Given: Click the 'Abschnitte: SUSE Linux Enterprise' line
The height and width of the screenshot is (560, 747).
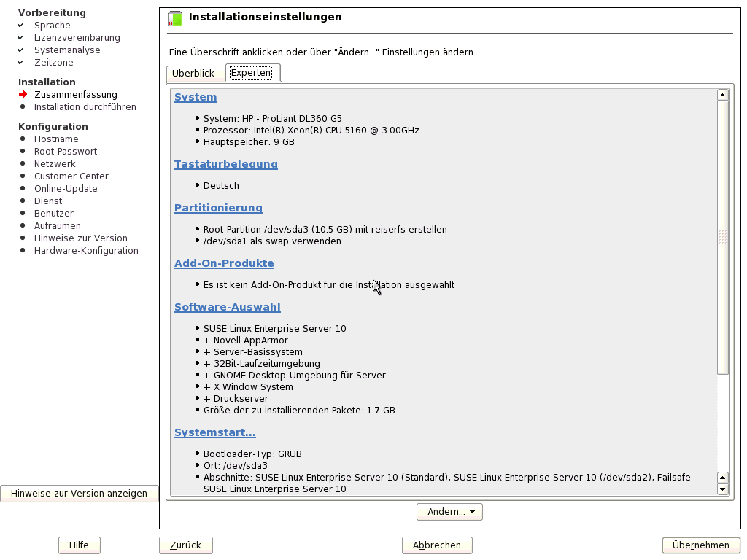Looking at the screenshot, I should point(452,483).
